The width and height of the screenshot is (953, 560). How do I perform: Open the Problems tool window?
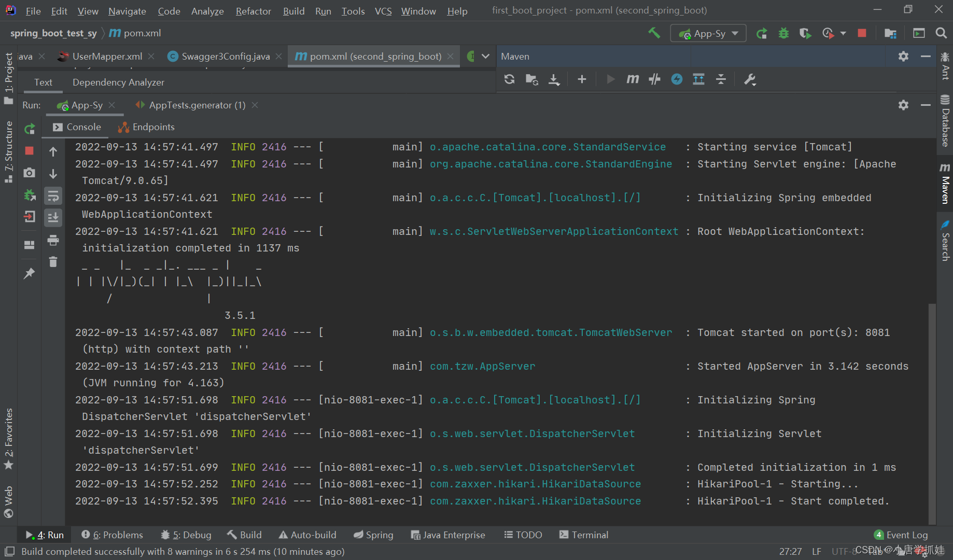[112, 535]
